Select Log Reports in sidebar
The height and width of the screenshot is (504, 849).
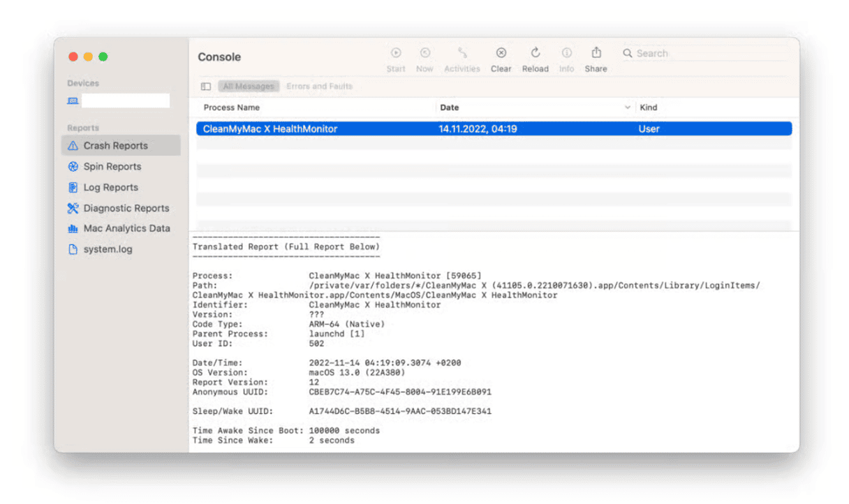pyautogui.click(x=110, y=188)
